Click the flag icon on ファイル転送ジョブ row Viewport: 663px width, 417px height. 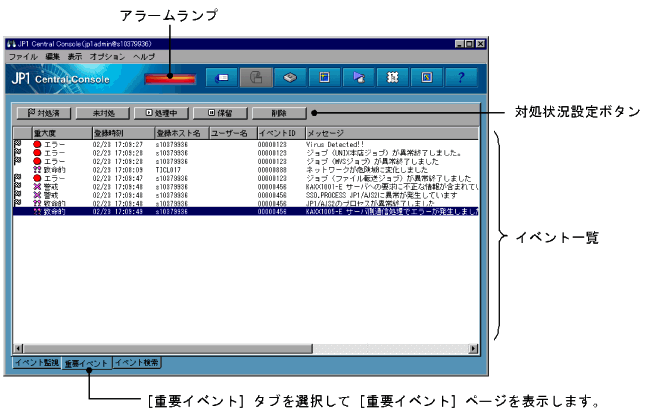point(18,178)
